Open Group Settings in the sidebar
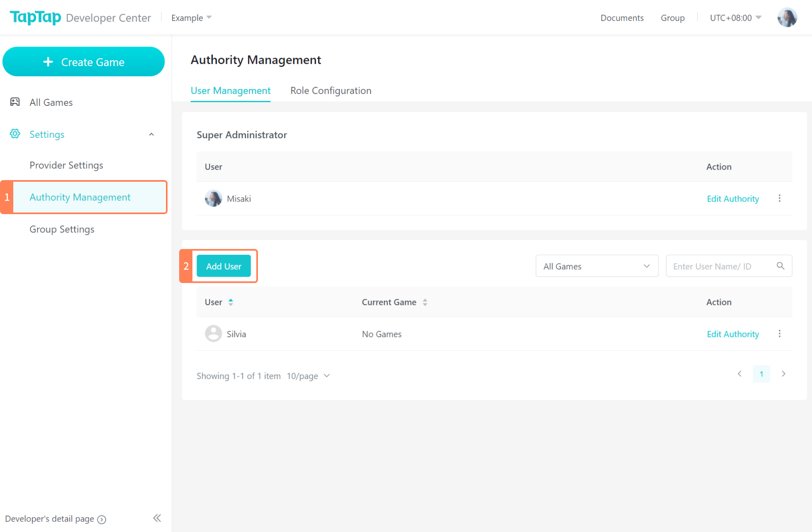The image size is (812, 532). (x=62, y=229)
